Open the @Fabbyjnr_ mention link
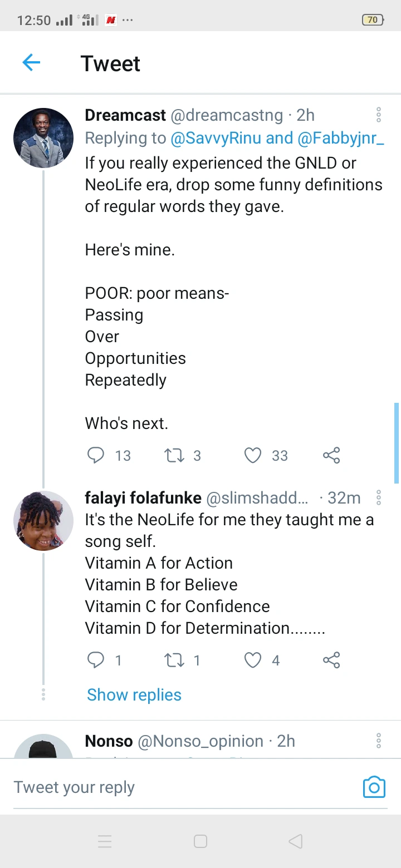 coord(341,138)
